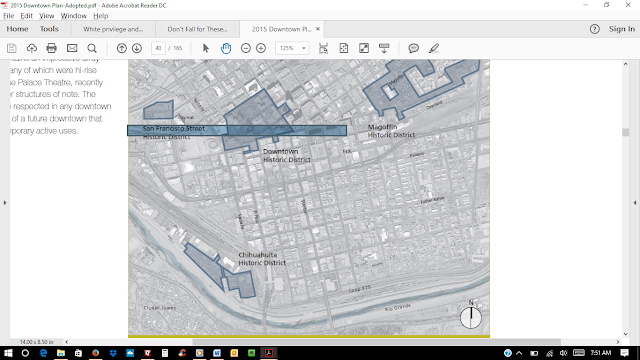
Task: Open the Edit menu
Action: [x=27, y=16]
